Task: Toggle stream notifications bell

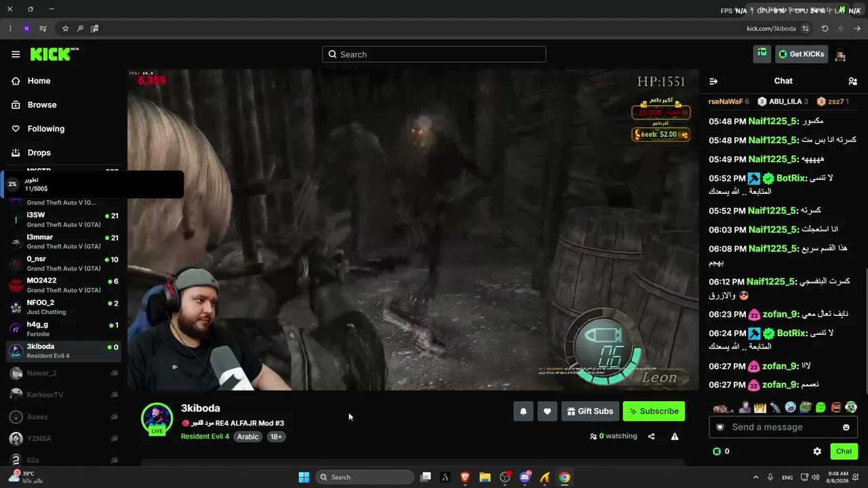Action: coord(524,411)
